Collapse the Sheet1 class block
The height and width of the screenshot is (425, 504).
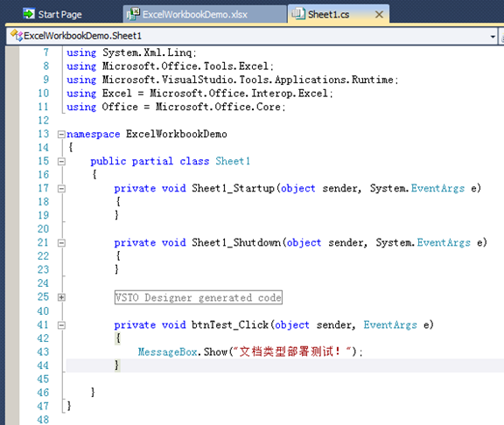pyautogui.click(x=61, y=161)
